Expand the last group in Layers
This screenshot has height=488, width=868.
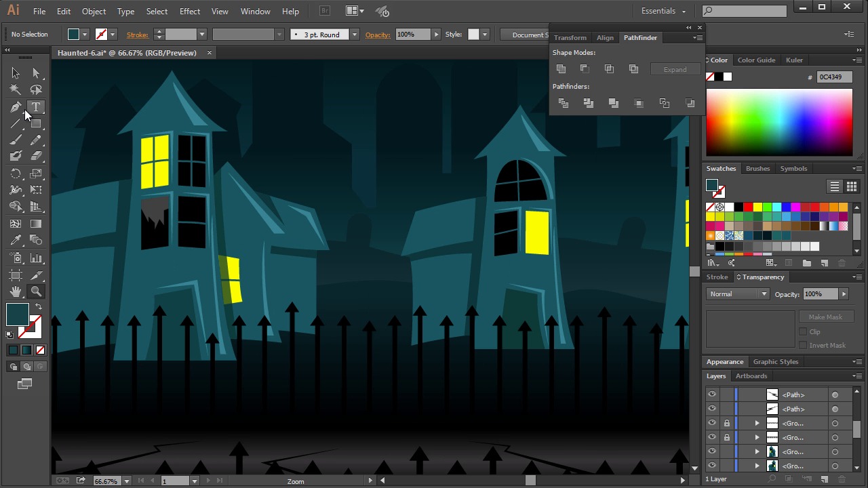click(x=757, y=466)
